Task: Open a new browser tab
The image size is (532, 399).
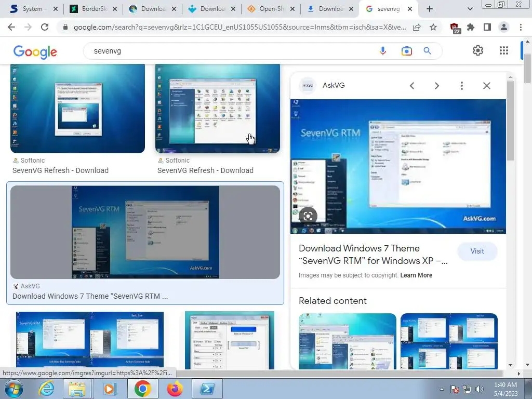Action: [430, 9]
